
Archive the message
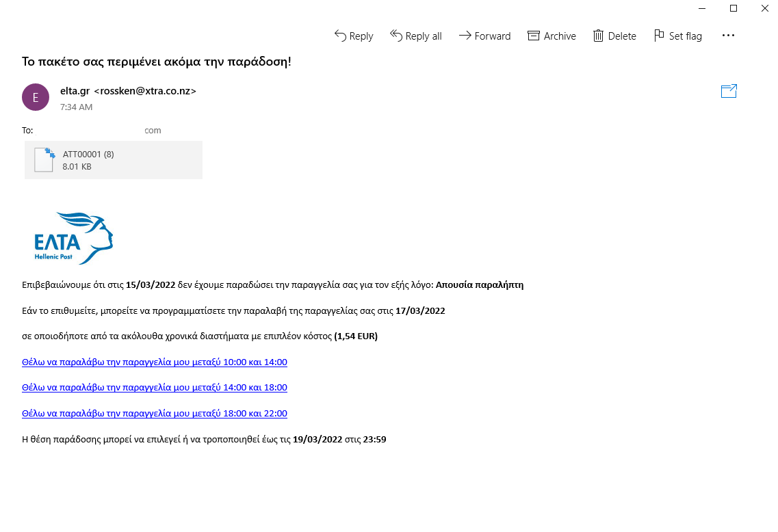coord(552,36)
